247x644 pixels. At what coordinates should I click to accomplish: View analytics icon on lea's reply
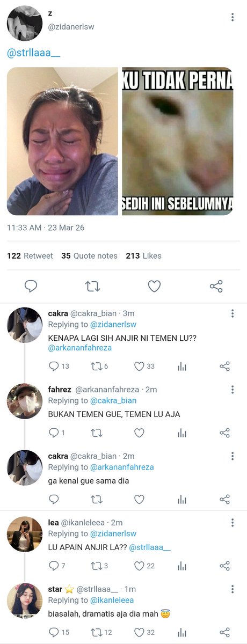(182, 566)
